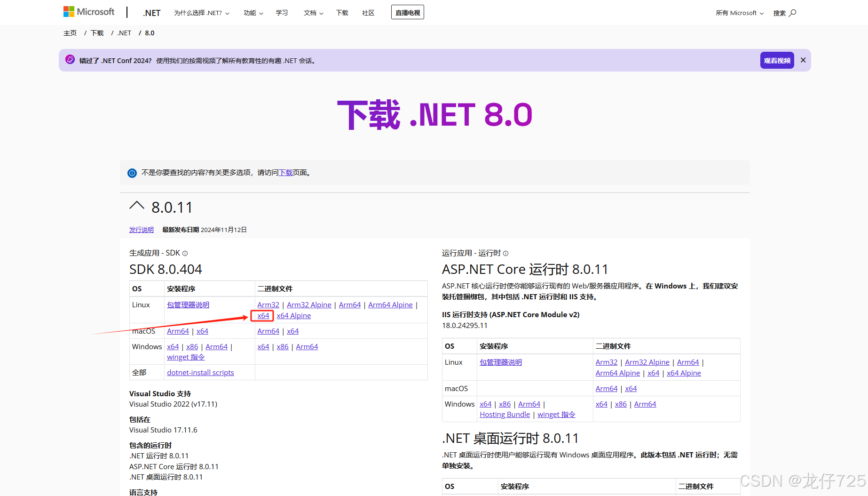Image resolution: width=868 pixels, height=496 pixels.
Task: Open ASP.NET Core Linux 包管理器说明 link
Action: pos(501,362)
